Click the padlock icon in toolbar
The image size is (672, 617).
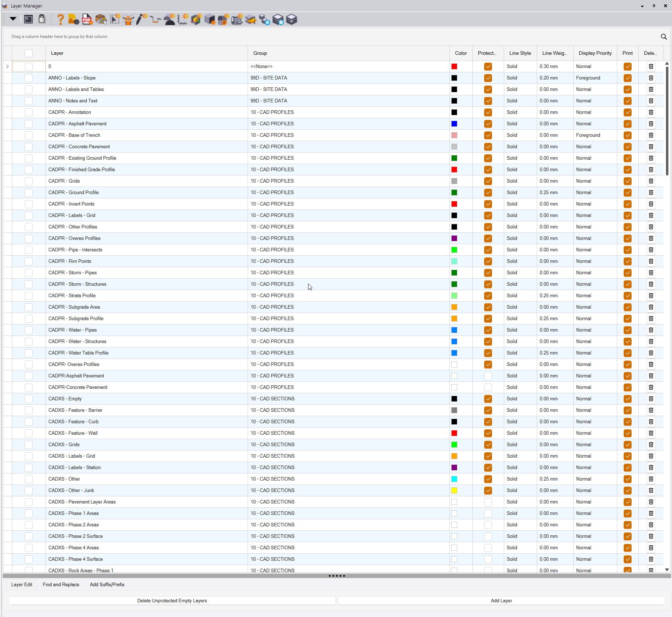coord(42,19)
